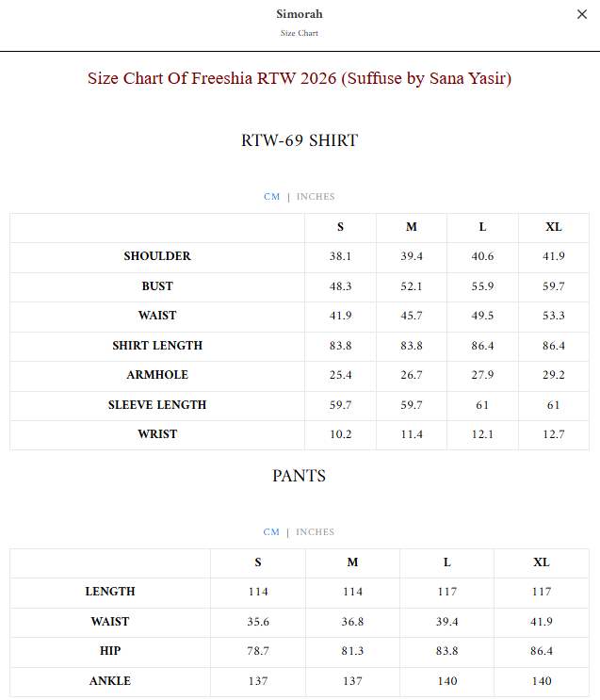Click the WRIST value 12.7 for XL

[554, 434]
